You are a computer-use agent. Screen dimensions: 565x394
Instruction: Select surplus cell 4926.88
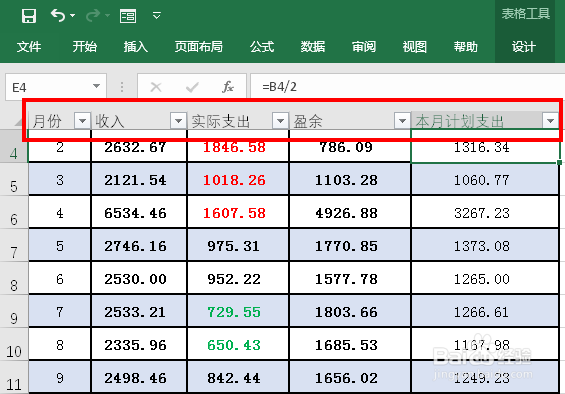coord(350,213)
